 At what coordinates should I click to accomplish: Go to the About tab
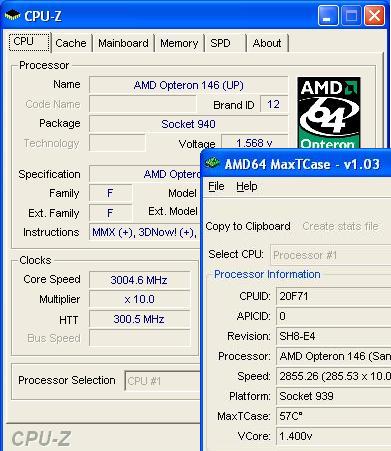coord(267,43)
